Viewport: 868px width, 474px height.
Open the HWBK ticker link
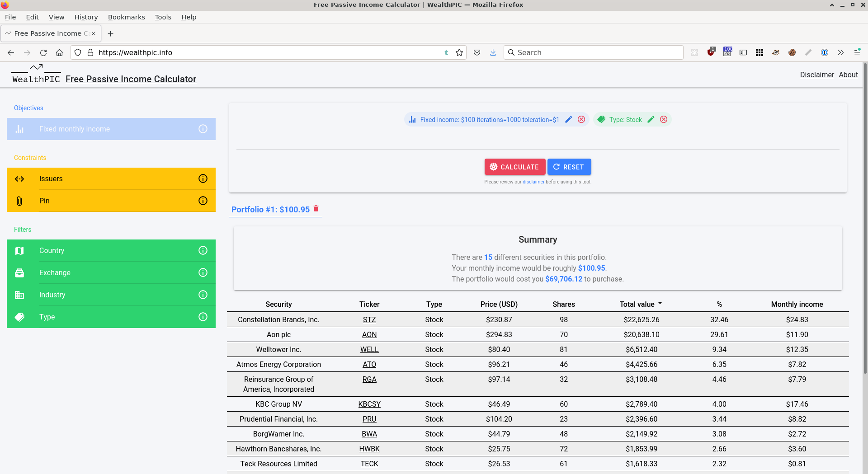point(369,449)
